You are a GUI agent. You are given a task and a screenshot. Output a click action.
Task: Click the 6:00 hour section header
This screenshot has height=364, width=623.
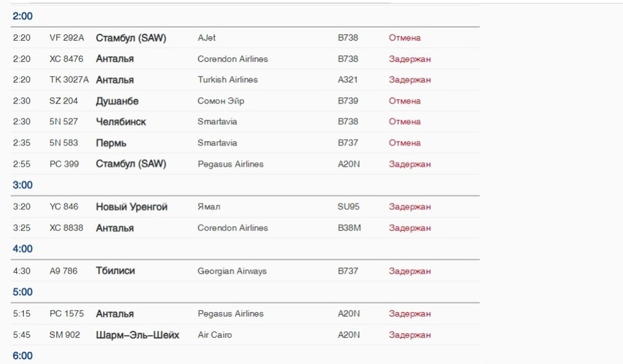point(23,356)
